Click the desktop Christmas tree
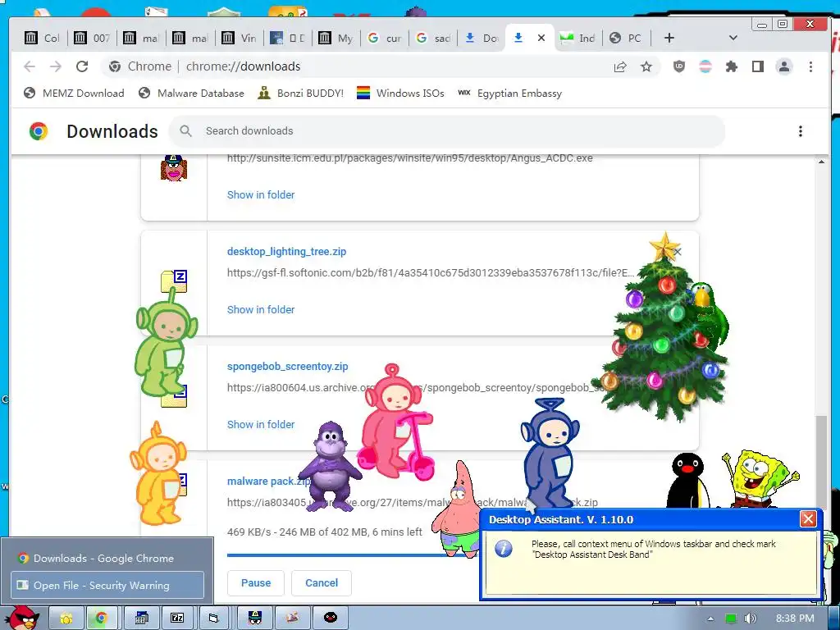Viewport: 840px width, 630px height. [660, 328]
